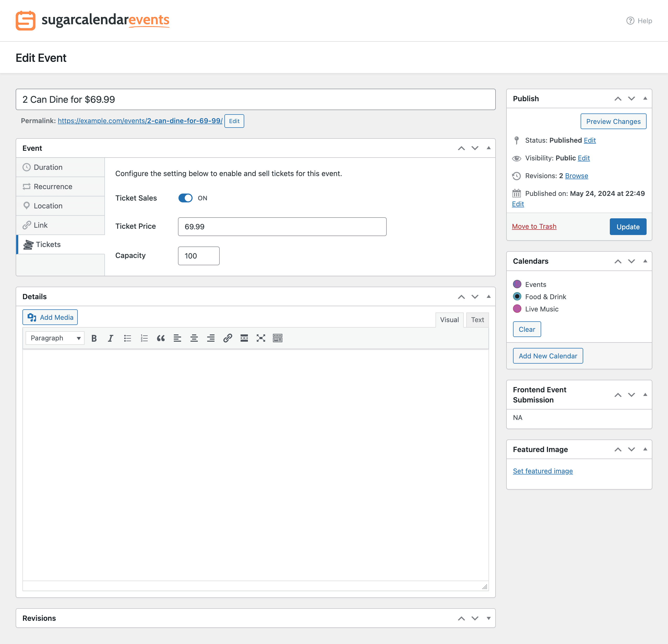Image resolution: width=668 pixels, height=644 pixels.
Task: Select the Food & Drink calendar color dot
Action: 517,297
